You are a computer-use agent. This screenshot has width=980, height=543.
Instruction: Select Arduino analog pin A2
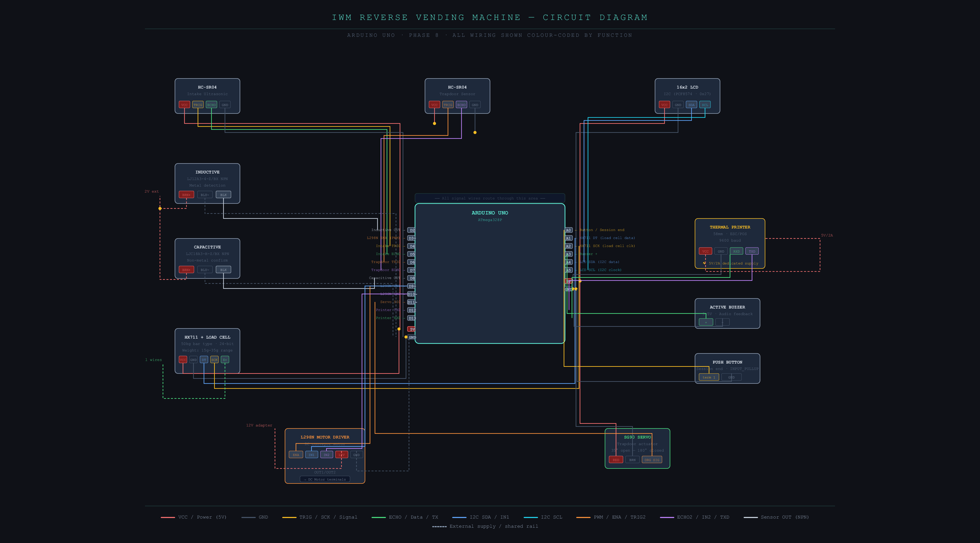(x=568, y=246)
